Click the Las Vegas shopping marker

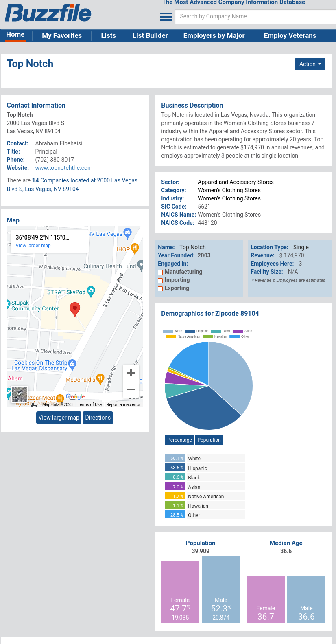pyautogui.click(x=127, y=233)
